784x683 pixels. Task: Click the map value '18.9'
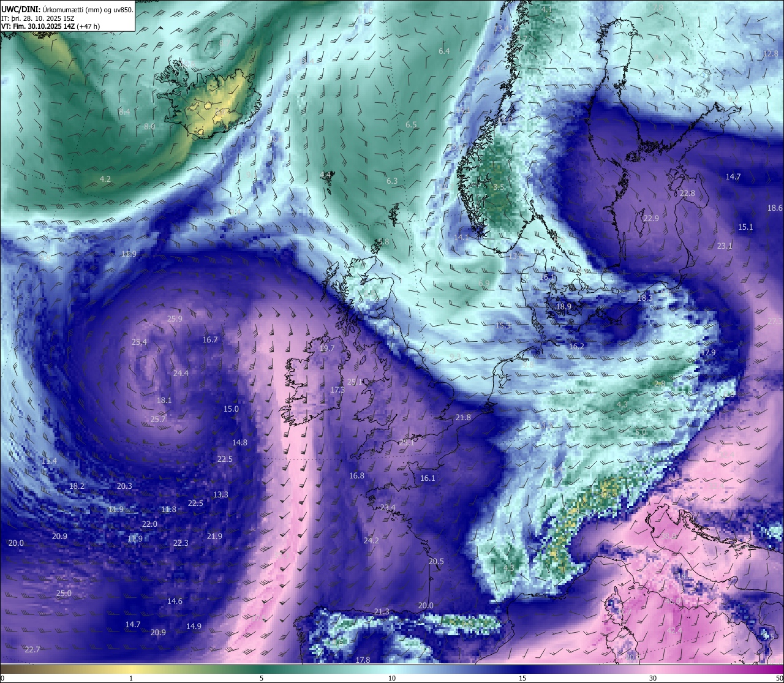point(563,306)
